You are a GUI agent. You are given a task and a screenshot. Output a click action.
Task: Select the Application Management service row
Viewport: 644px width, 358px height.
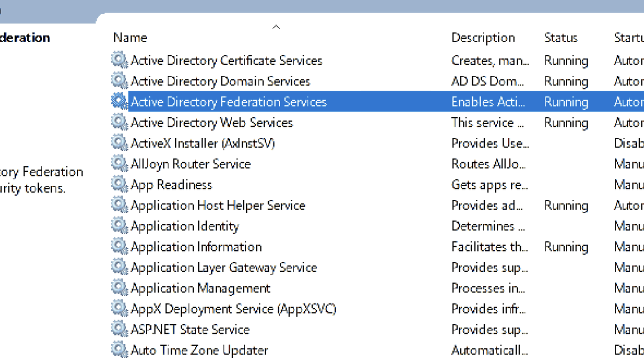[x=201, y=288]
